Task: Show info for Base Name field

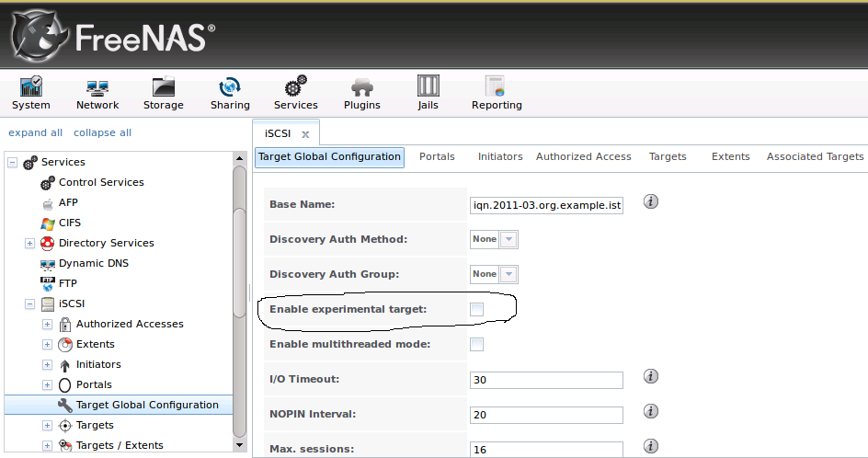Action: click(x=651, y=201)
